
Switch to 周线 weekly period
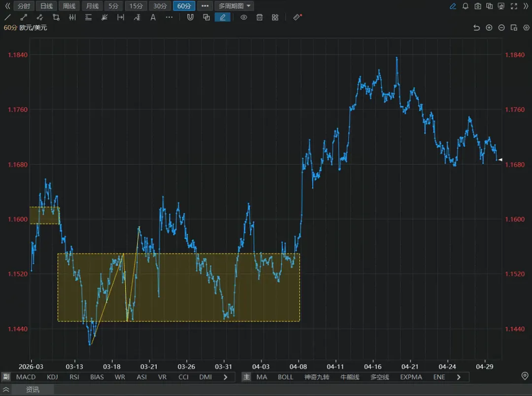pyautogui.click(x=69, y=6)
